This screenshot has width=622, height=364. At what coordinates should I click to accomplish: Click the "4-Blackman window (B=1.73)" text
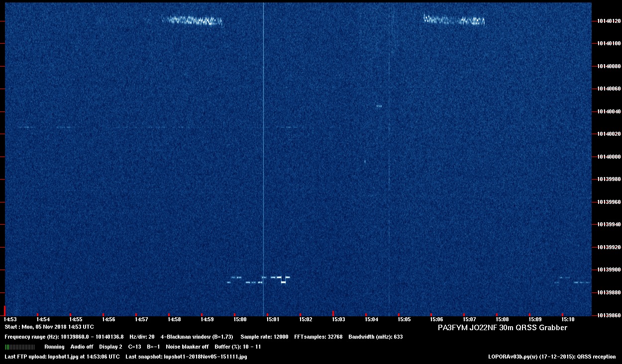tap(197, 337)
